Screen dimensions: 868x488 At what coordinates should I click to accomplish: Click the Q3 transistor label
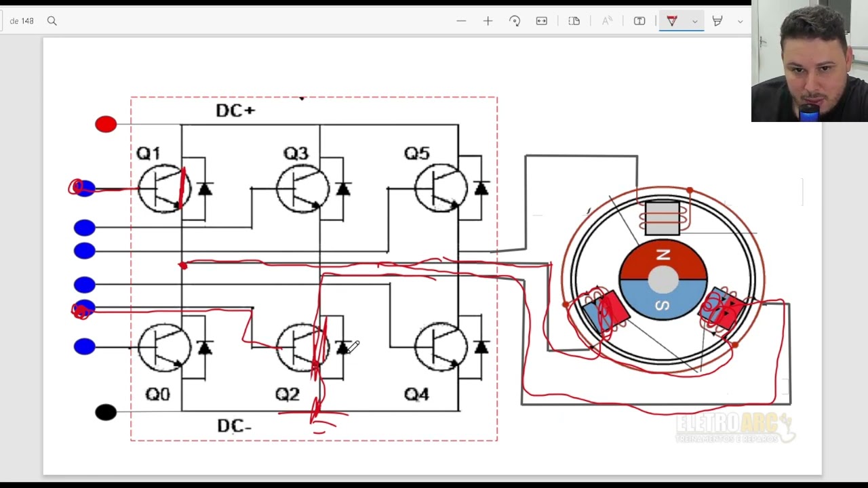coord(296,153)
